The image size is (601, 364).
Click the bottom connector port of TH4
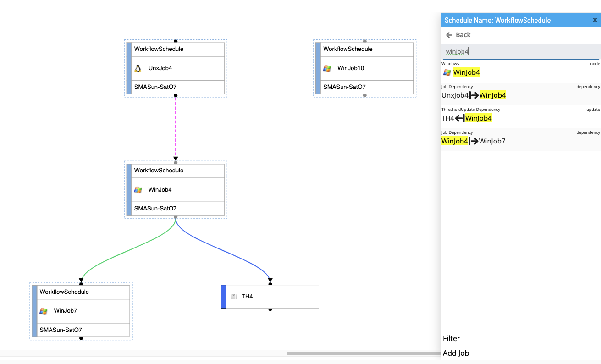(270, 309)
